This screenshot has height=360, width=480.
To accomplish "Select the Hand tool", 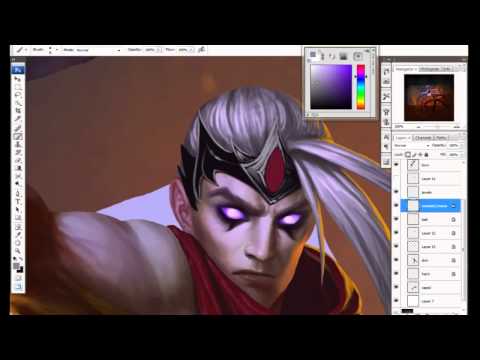I will coord(17,243).
